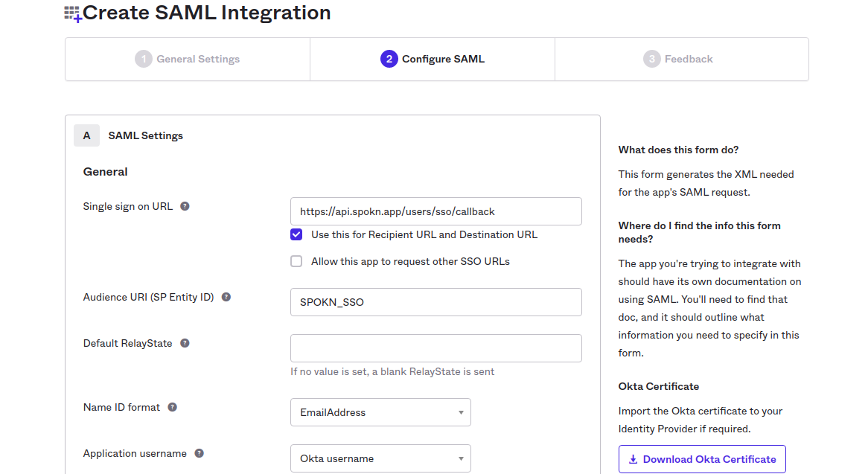Click Download Okta Certificate button
The height and width of the screenshot is (474, 868).
(x=702, y=459)
